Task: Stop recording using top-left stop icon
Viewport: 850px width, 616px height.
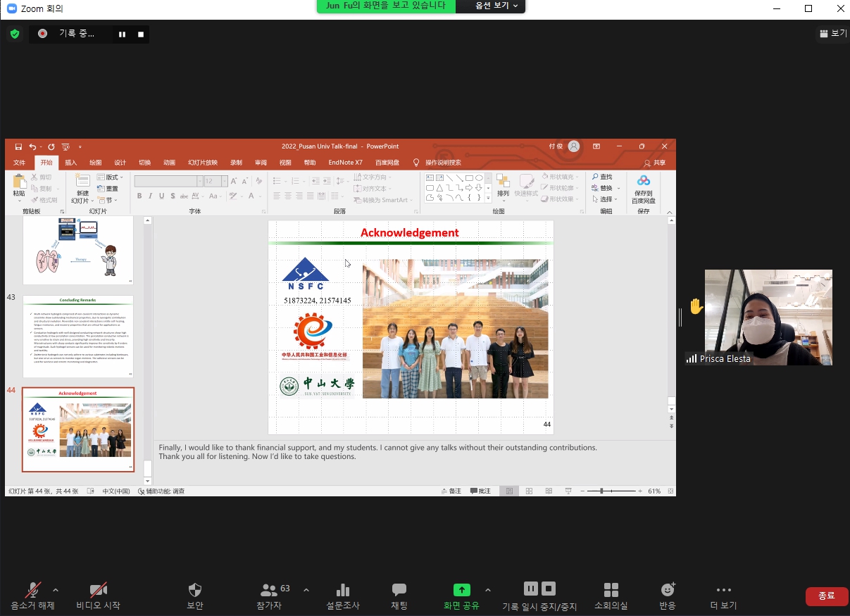Action: (x=141, y=34)
